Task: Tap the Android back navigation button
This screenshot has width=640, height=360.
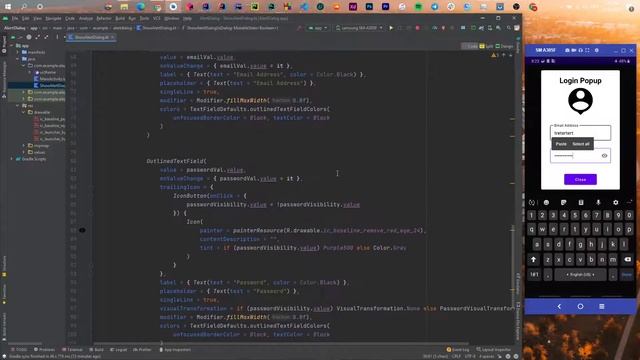Action: [559, 306]
